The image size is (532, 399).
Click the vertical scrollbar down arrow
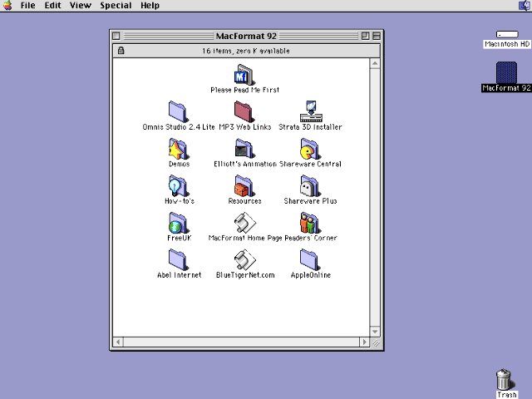tap(375, 332)
